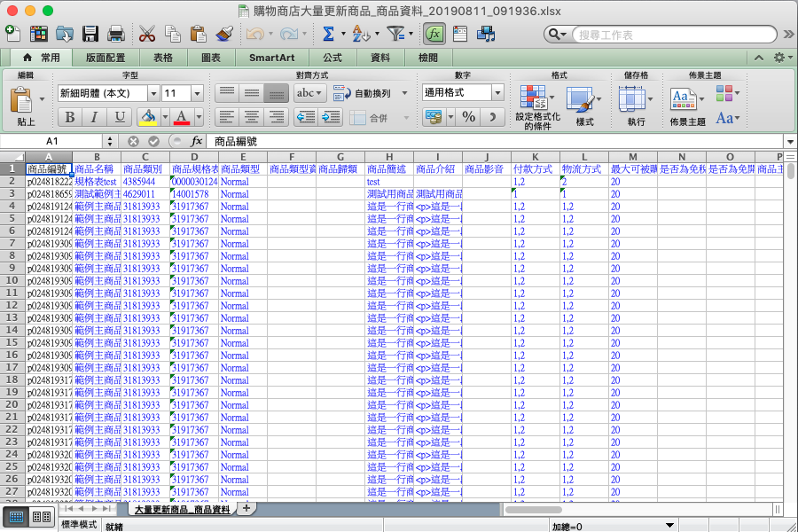Image resolution: width=798 pixels, height=532 pixels.
Task: Click the cancel entry icon in formula bar
Action: pos(133,141)
